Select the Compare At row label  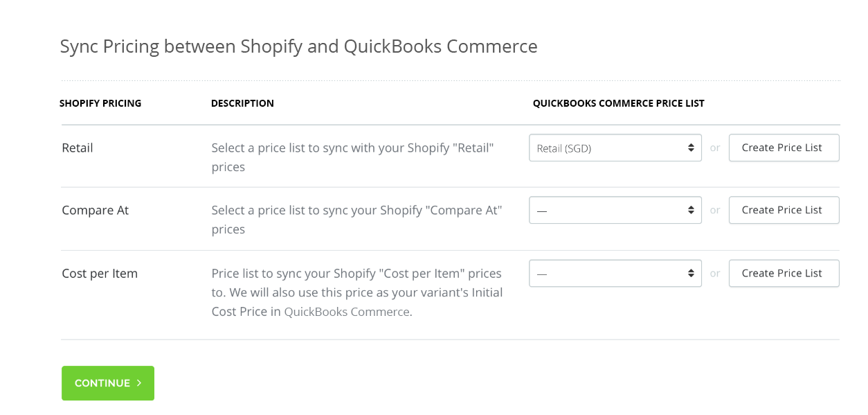click(96, 210)
